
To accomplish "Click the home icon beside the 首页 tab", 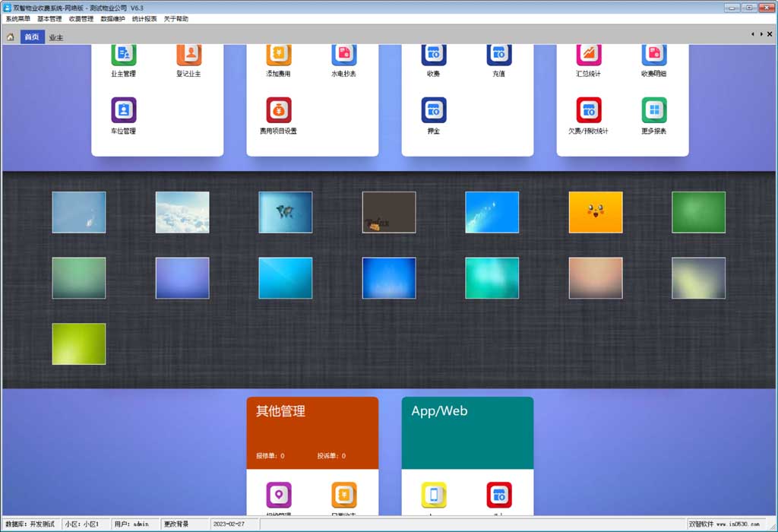I will [10, 37].
